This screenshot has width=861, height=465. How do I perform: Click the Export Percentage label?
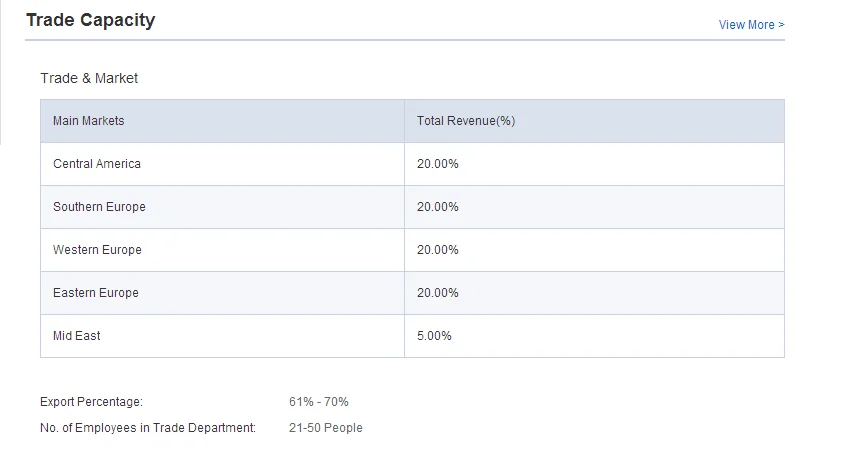tap(92, 402)
